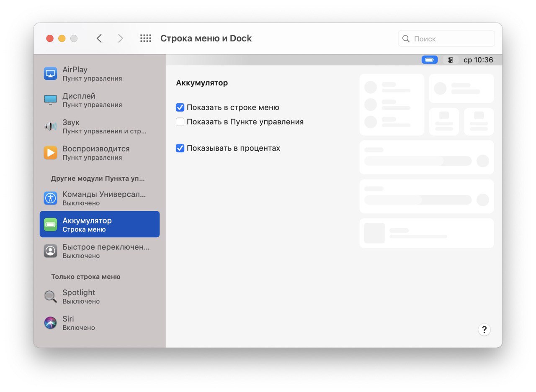Select Команды Универсал... sidebar label
Viewport: 536px width, 392px height.
tap(104, 194)
